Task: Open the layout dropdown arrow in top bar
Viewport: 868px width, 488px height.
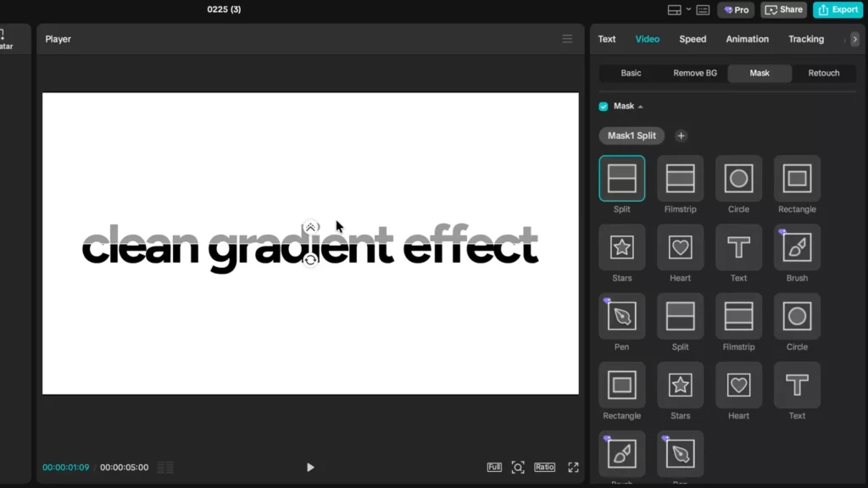Action: [688, 9]
